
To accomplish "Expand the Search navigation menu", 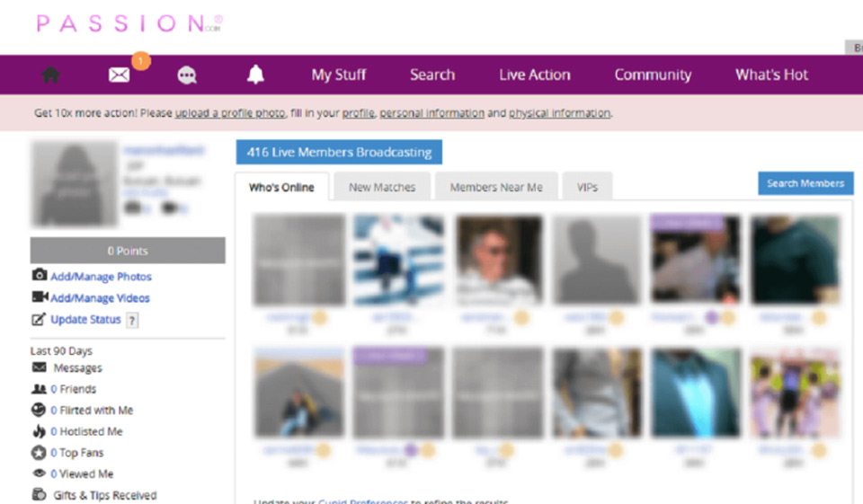I will tap(432, 75).
